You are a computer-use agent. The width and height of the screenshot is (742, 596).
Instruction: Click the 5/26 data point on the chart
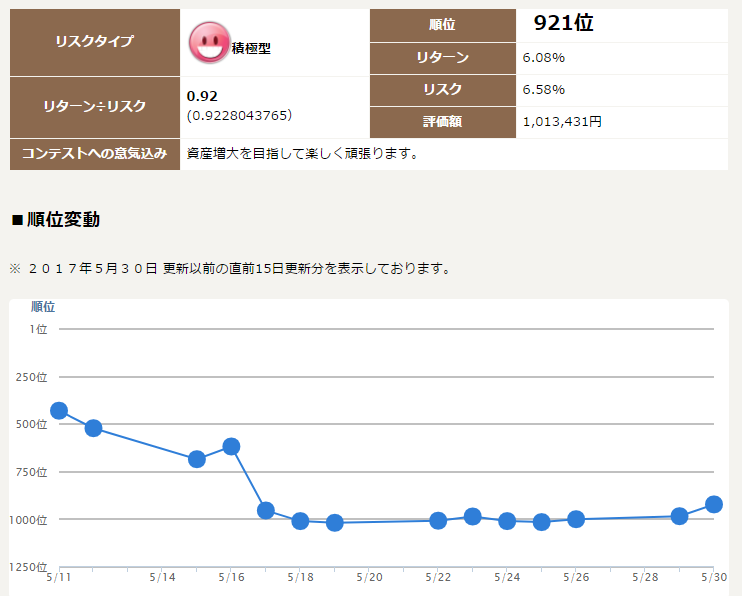pos(576,519)
